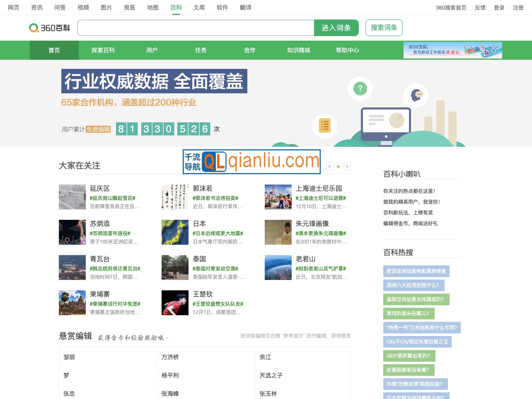Open the 知识商城 menu item
Image resolution: width=532 pixels, height=399 pixels.
coord(298,50)
